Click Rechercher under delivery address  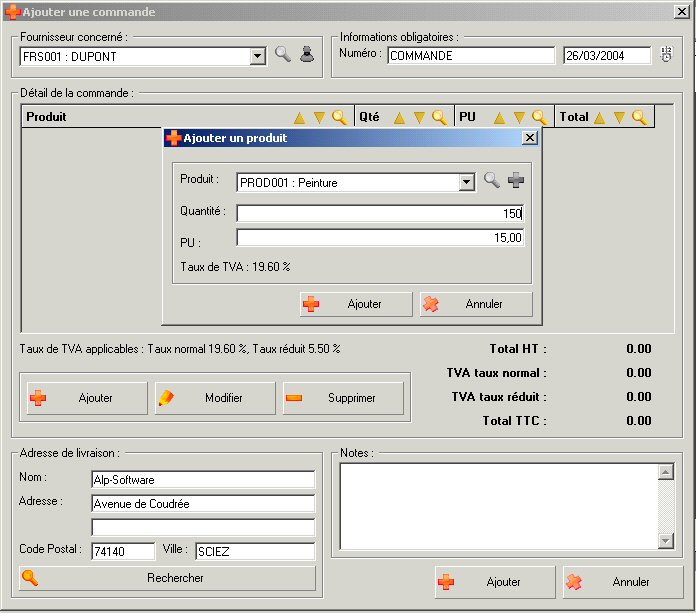coord(167,578)
